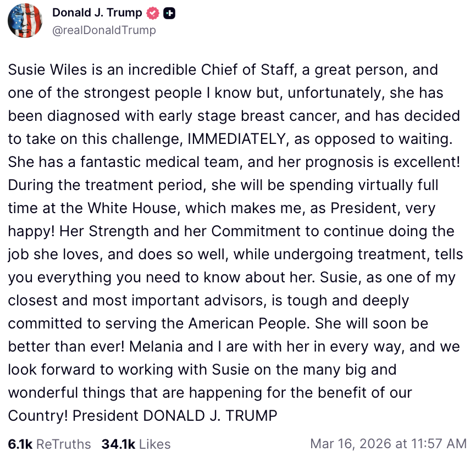Viewport: 476px width, 457px height.
Task: Click the Likes label text
Action: tap(154, 444)
